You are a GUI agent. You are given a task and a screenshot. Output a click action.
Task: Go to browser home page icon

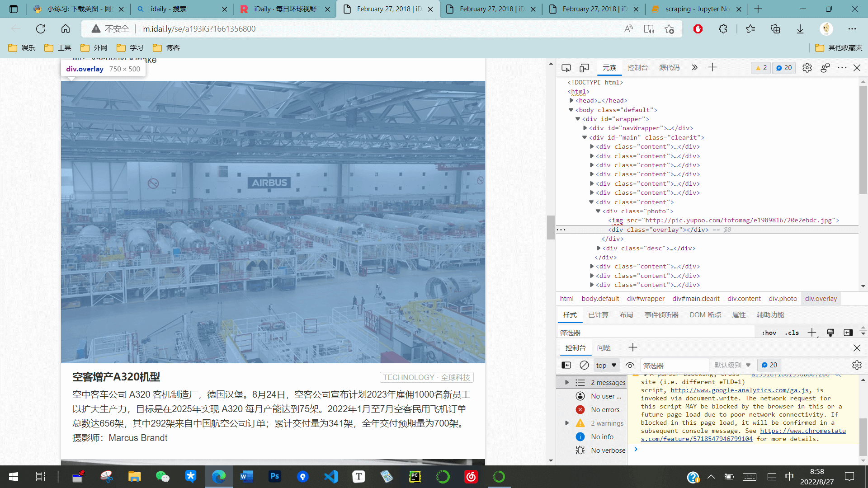66,29
